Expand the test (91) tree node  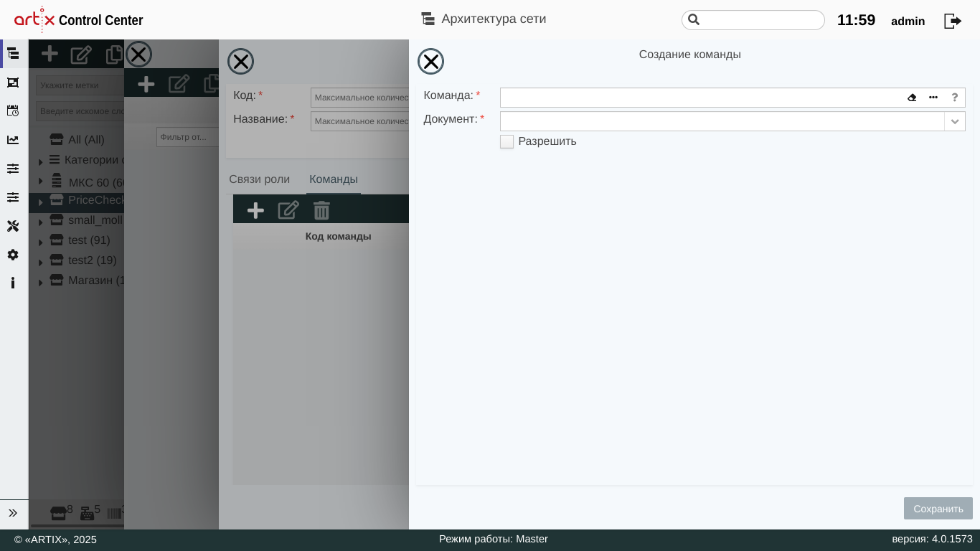[x=41, y=242]
